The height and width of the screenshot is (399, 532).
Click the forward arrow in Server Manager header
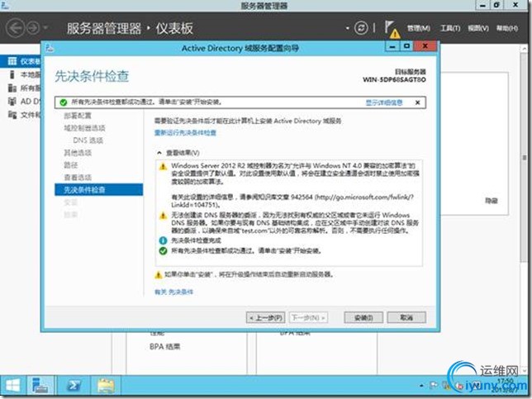pos(33,28)
